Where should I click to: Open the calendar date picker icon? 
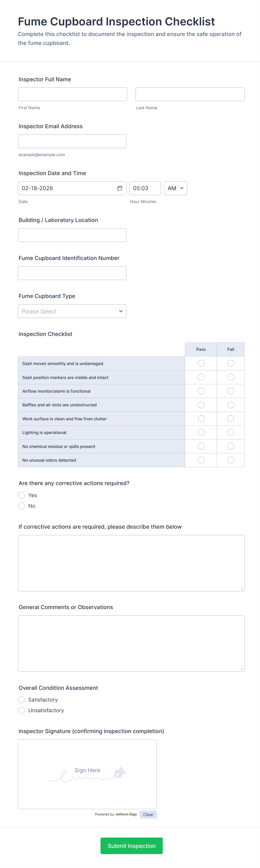pos(120,188)
